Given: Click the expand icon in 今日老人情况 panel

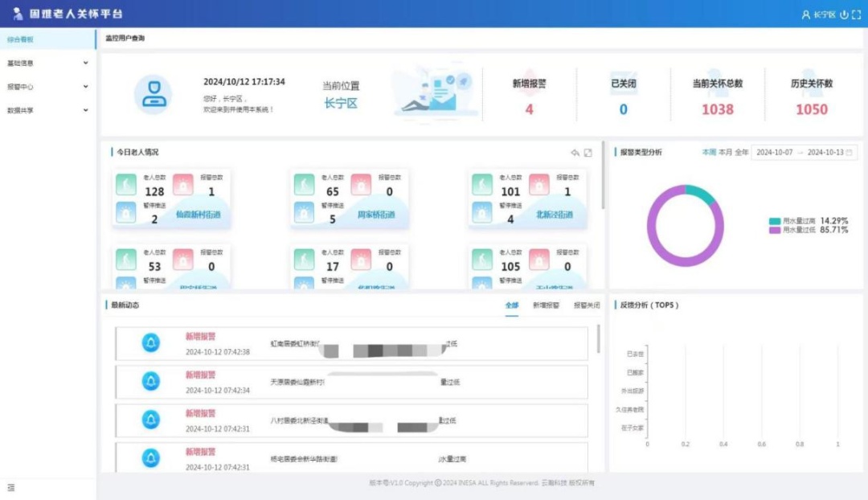Looking at the screenshot, I should (x=588, y=153).
